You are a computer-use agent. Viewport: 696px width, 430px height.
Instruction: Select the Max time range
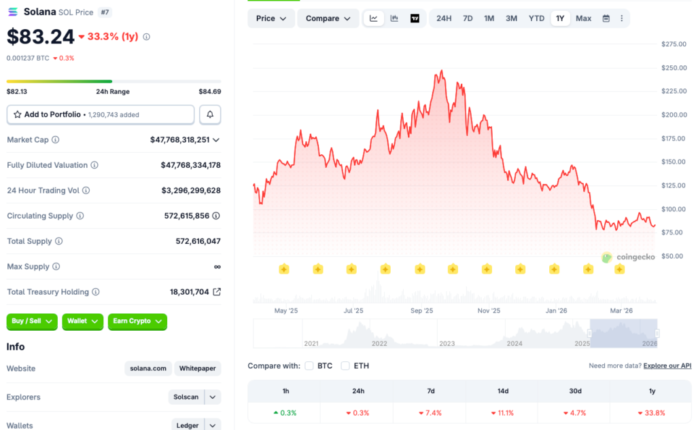(x=583, y=18)
